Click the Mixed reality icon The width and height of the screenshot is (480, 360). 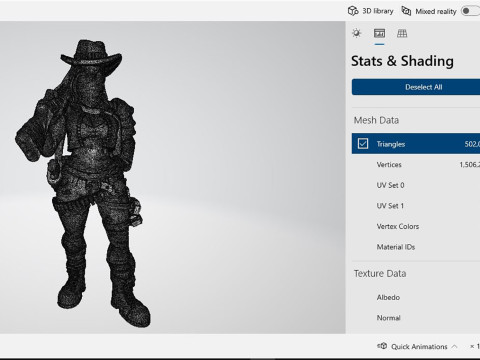(406, 11)
